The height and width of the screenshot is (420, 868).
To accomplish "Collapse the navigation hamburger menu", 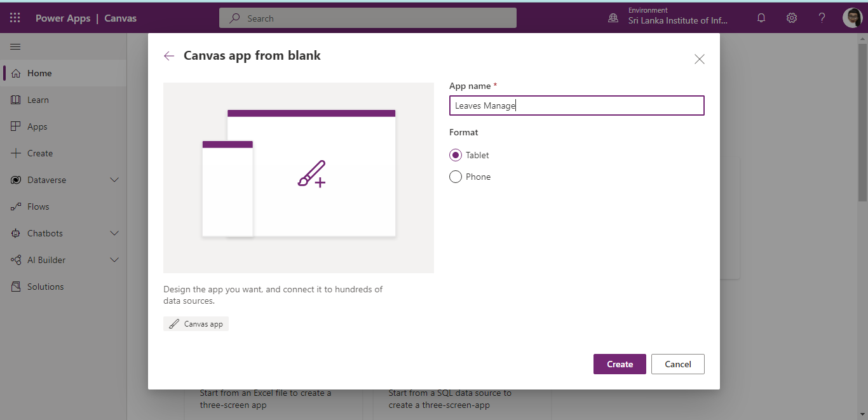I will (15, 47).
